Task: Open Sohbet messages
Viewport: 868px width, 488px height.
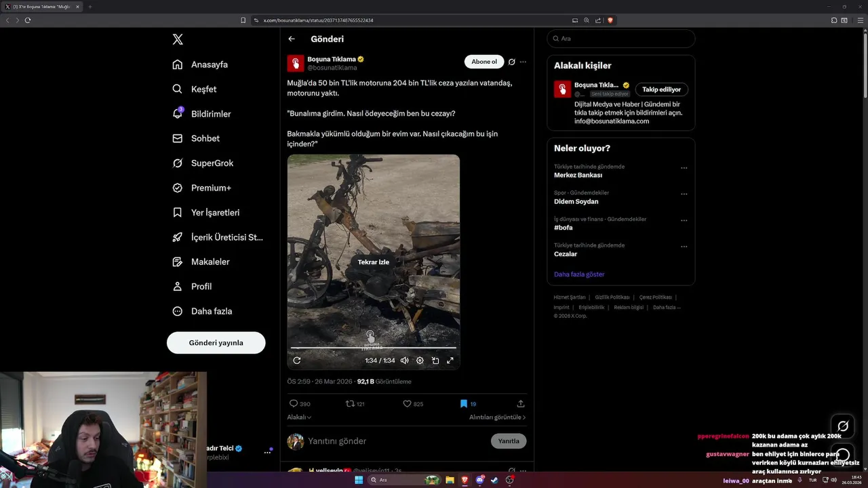Action: (x=196, y=138)
